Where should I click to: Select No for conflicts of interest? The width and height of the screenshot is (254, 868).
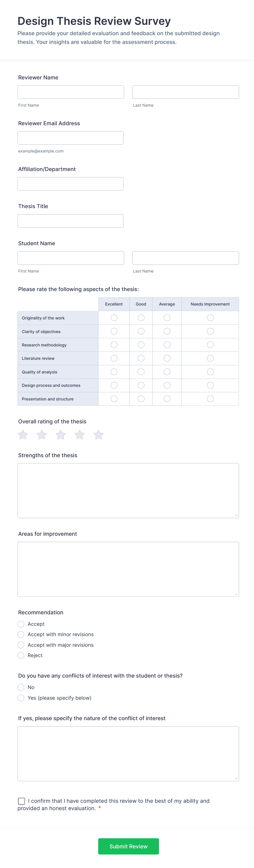coord(21,687)
